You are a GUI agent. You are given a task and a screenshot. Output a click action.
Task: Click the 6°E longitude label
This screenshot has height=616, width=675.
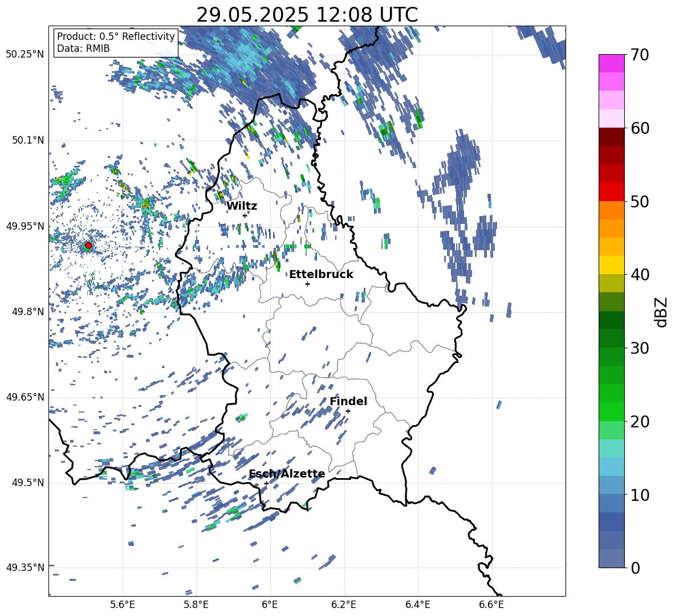pos(270,605)
